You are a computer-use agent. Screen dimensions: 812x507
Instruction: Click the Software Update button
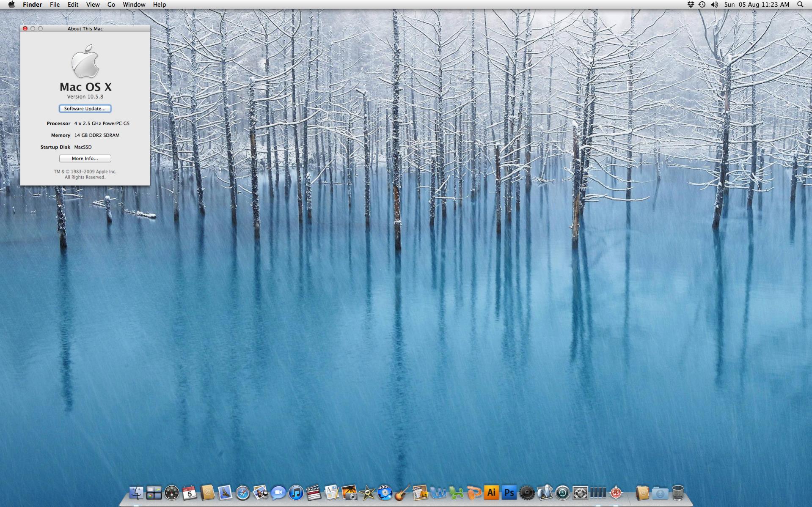pos(85,109)
